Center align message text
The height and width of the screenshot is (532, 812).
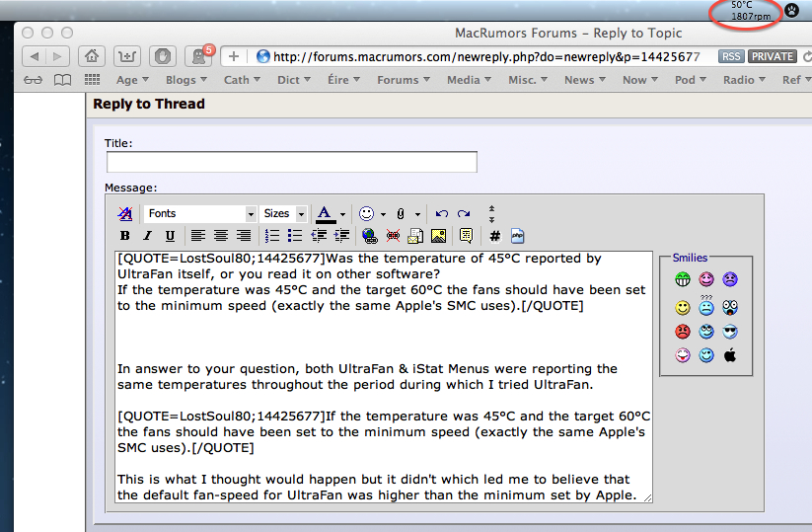pyautogui.click(x=221, y=236)
